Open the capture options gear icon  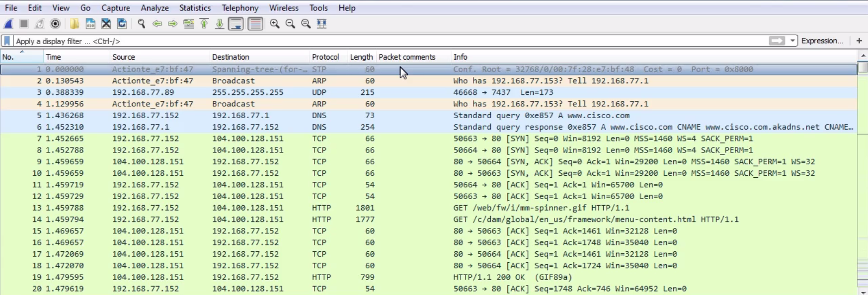pyautogui.click(x=55, y=24)
